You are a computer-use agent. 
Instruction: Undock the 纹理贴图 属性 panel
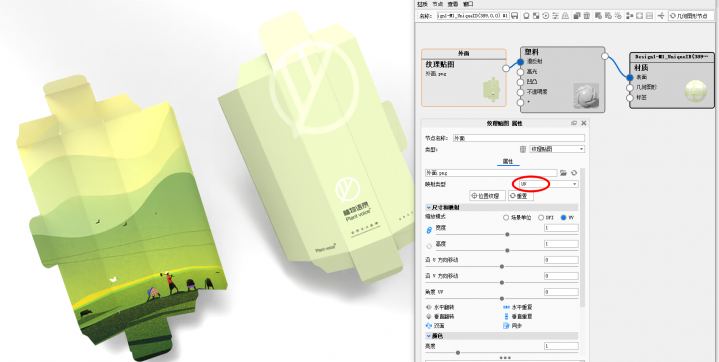tap(574, 123)
